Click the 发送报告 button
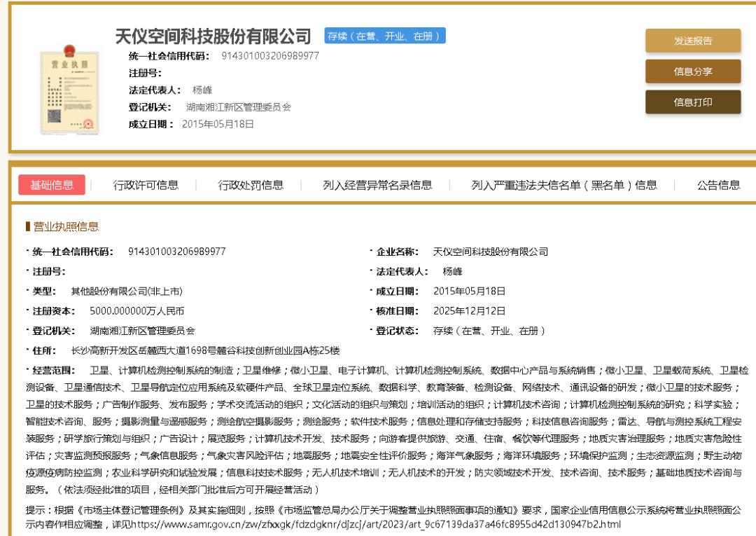The image size is (756, 536). tap(692, 41)
